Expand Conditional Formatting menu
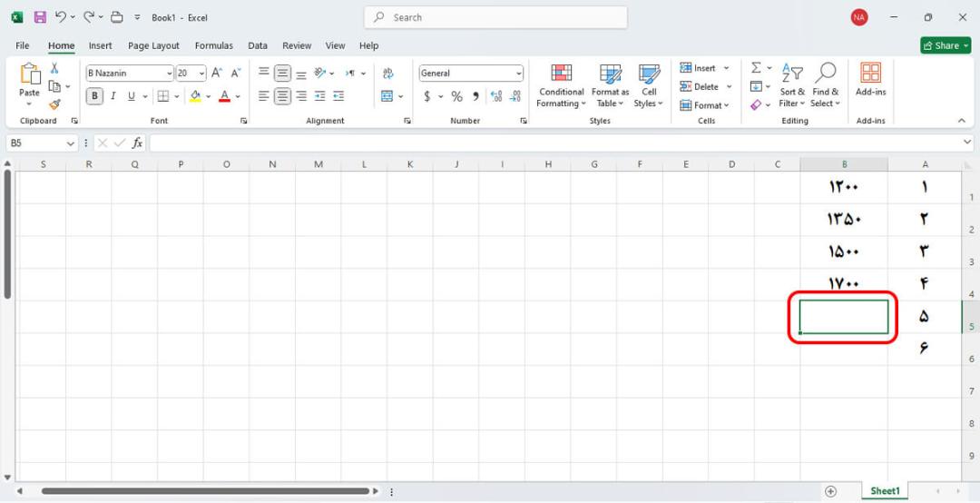 pos(562,85)
